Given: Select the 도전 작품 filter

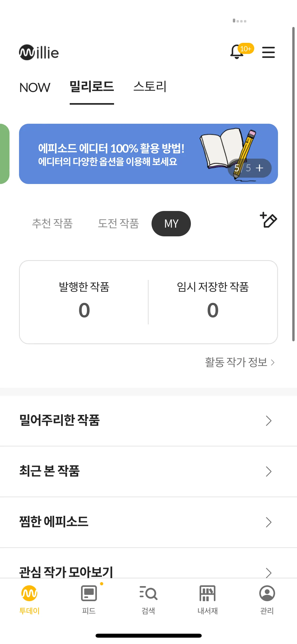Looking at the screenshot, I should pos(118,223).
